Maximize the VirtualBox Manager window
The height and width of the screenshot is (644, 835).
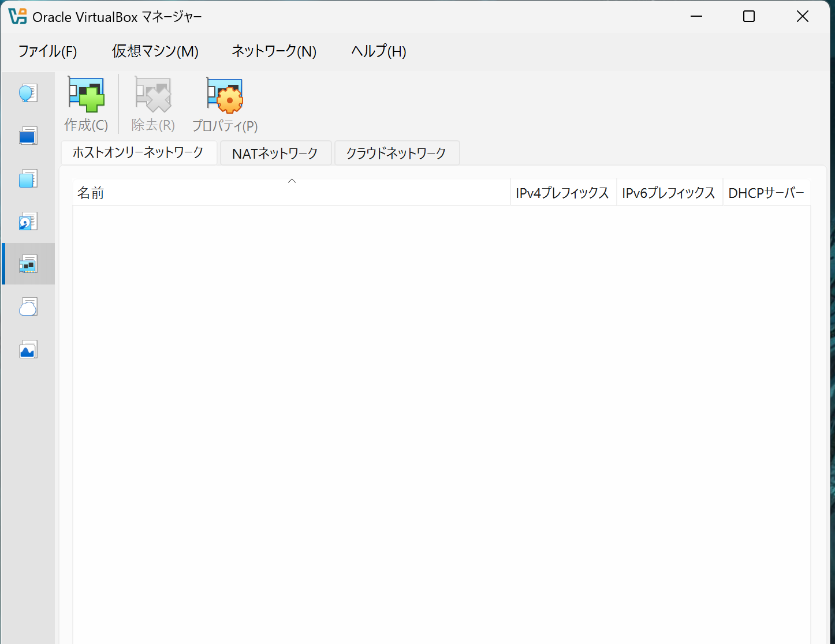click(x=749, y=16)
